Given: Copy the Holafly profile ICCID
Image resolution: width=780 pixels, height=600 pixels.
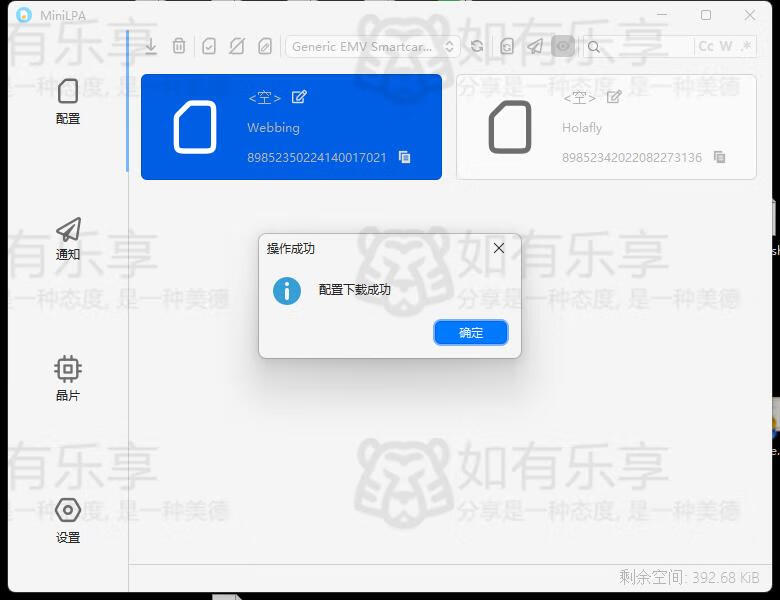Looking at the screenshot, I should [719, 157].
